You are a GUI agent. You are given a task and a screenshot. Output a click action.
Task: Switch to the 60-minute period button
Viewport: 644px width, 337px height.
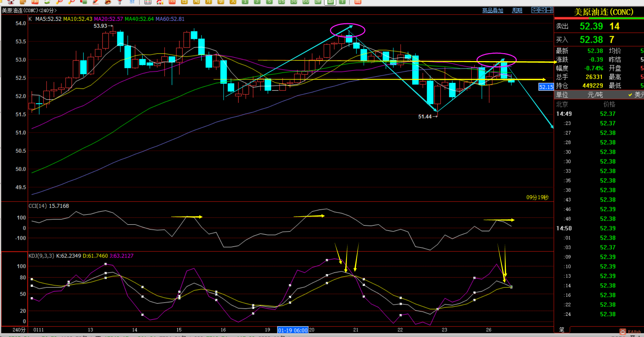306,2
